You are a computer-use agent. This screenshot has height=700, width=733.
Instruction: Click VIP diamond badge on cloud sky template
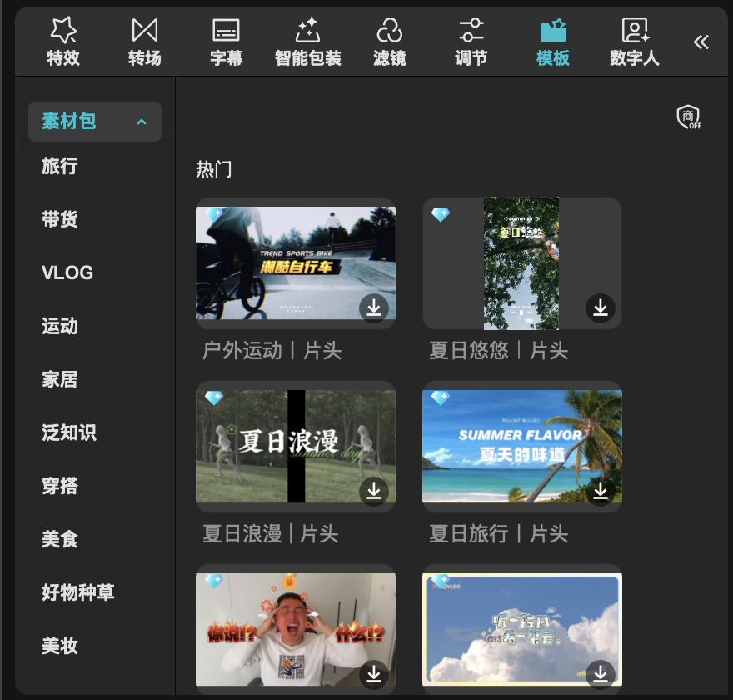coord(441,581)
